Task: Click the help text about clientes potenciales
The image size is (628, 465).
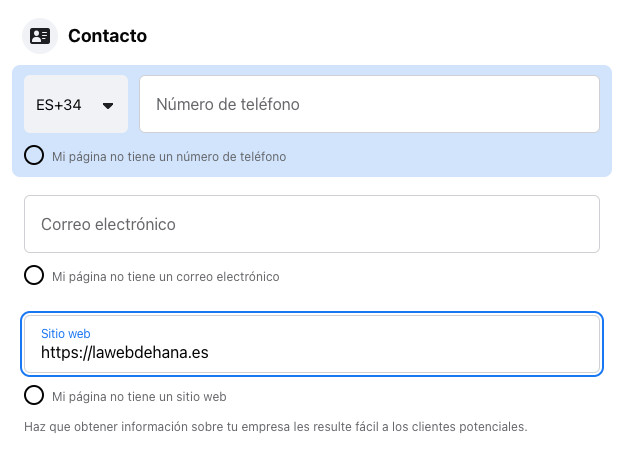Action: (x=276, y=427)
